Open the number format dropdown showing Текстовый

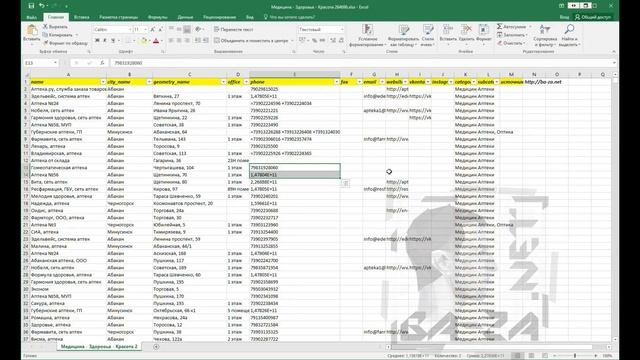point(342,29)
